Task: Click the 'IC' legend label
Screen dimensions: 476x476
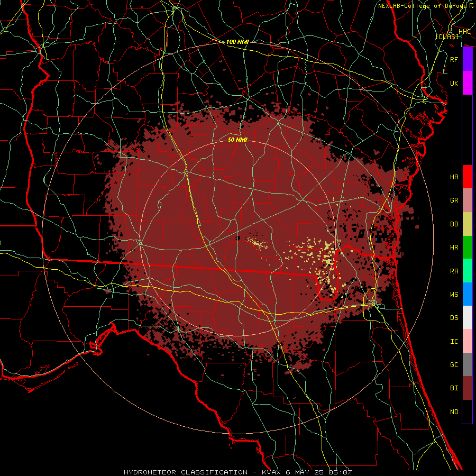Action: pos(454,342)
